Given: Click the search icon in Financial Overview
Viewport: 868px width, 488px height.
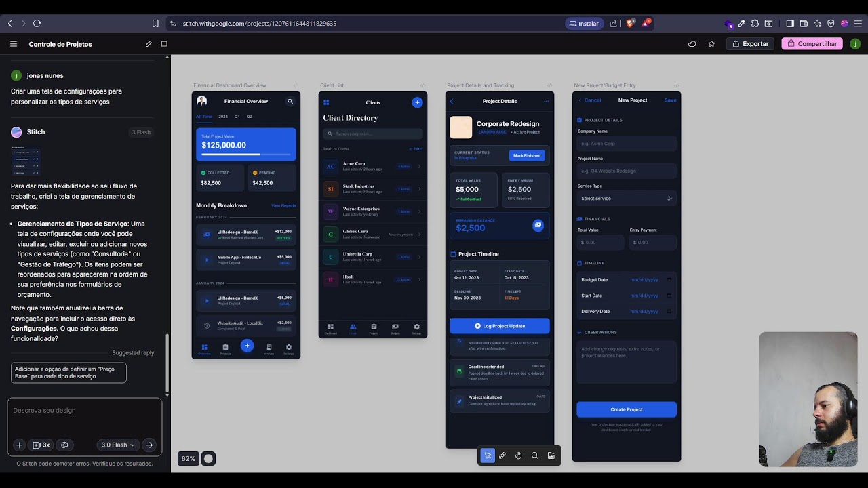Looking at the screenshot, I should (290, 101).
